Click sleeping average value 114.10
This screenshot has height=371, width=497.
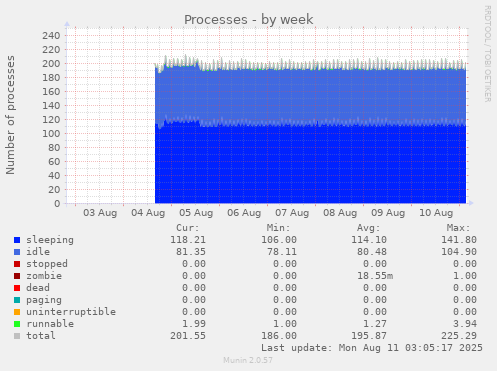(x=369, y=240)
